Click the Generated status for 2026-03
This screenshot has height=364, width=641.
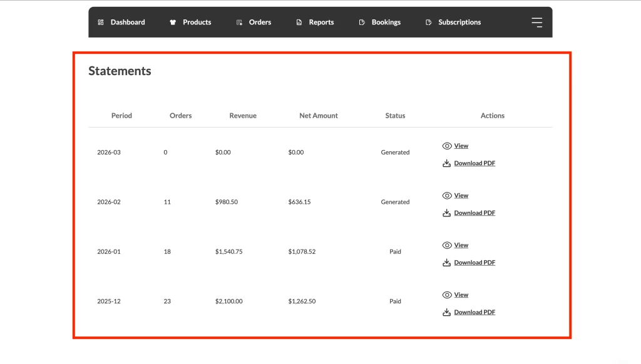(396, 153)
